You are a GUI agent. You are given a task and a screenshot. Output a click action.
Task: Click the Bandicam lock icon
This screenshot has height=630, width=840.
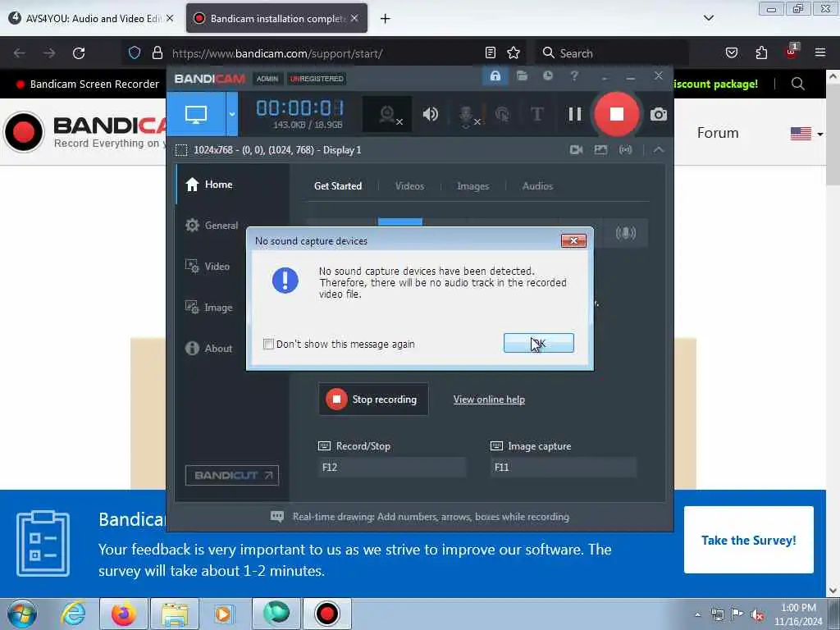495,76
